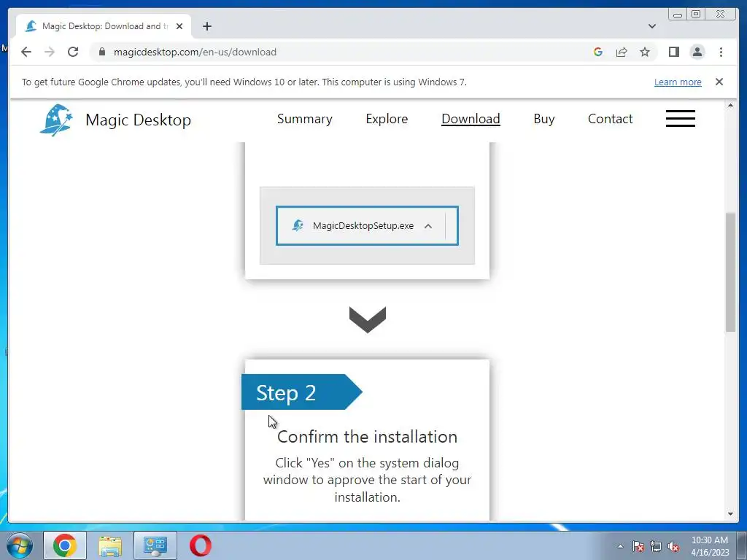Open the Windows Start menu
The image size is (747, 560).
(x=20, y=545)
